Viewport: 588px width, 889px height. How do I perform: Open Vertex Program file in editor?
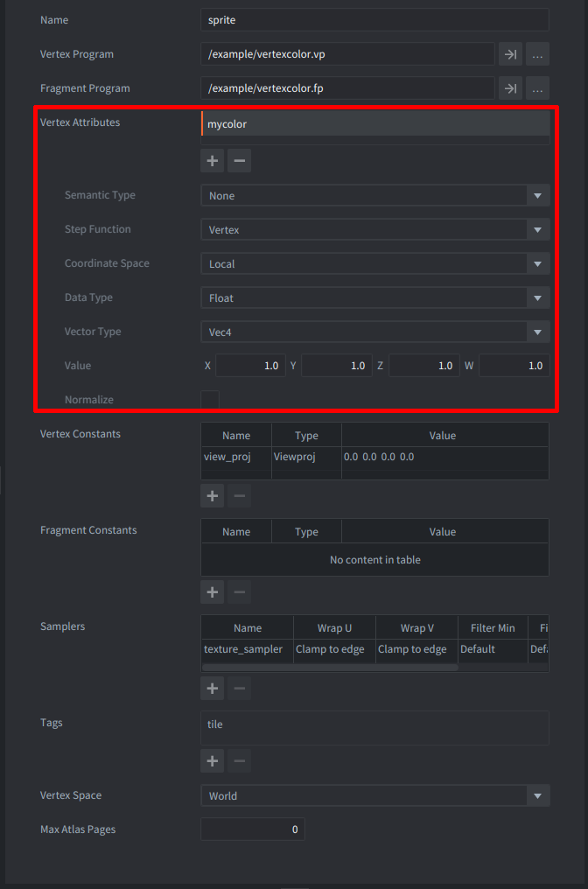click(510, 54)
